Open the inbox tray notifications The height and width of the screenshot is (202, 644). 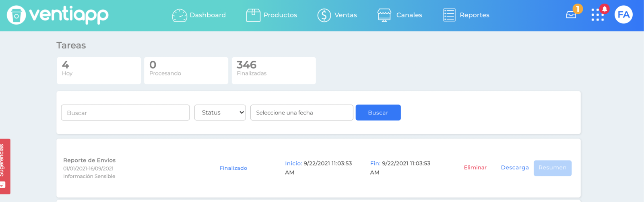coord(571,15)
